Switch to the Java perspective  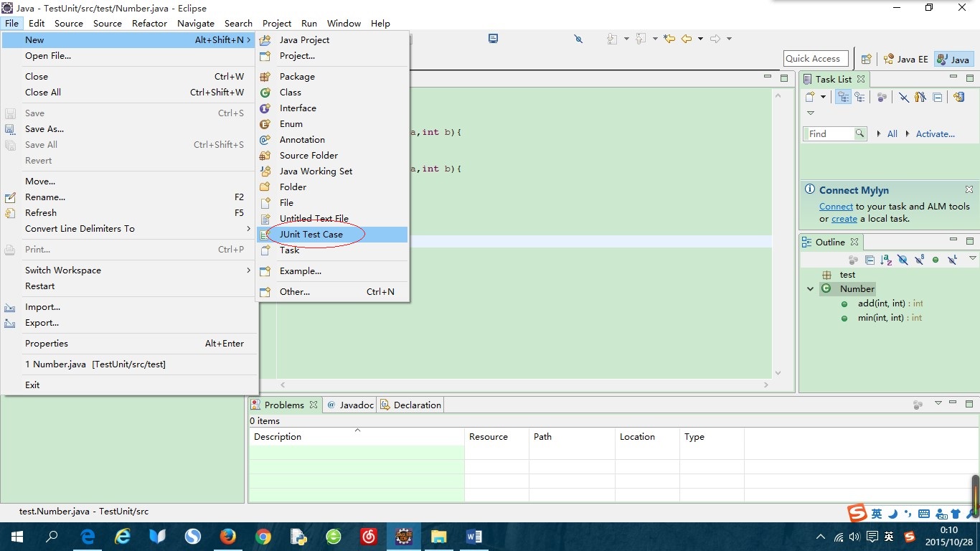[x=953, y=60]
